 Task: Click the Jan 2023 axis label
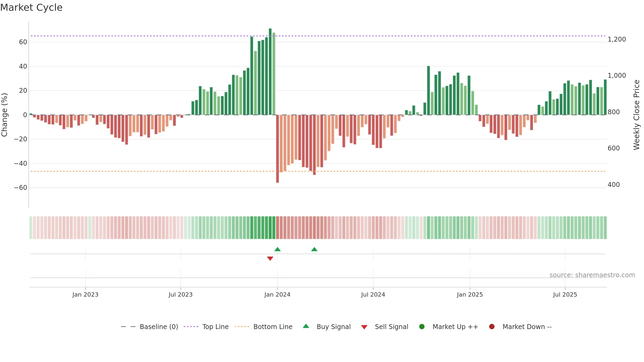pyautogui.click(x=85, y=294)
